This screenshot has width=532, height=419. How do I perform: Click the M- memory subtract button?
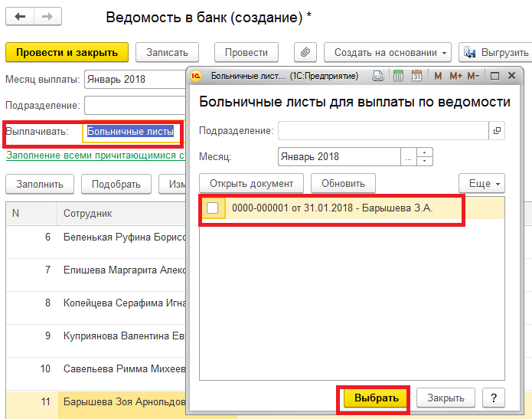tap(473, 76)
